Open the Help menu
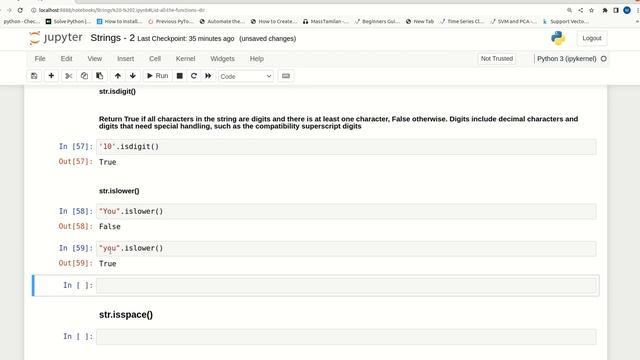This screenshot has height=360, width=640. (x=257, y=59)
